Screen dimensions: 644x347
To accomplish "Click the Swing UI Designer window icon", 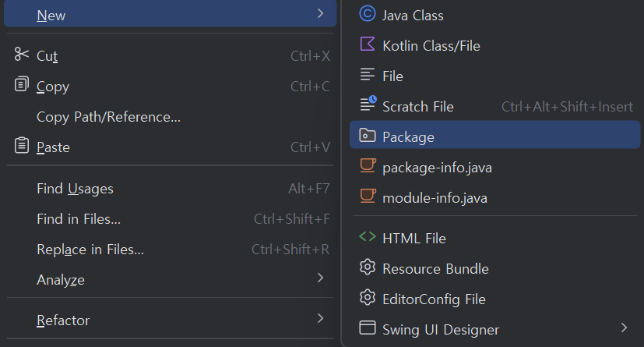I will point(368,328).
